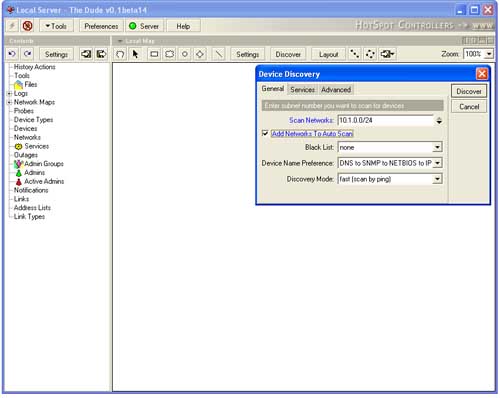Click the circular dots layout icon
The height and width of the screenshot is (398, 500).
click(x=370, y=54)
